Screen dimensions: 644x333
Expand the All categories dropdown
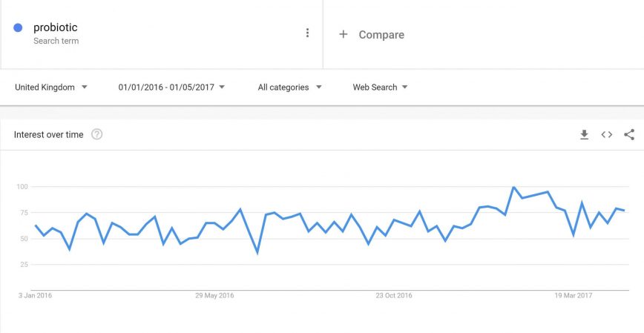point(289,87)
